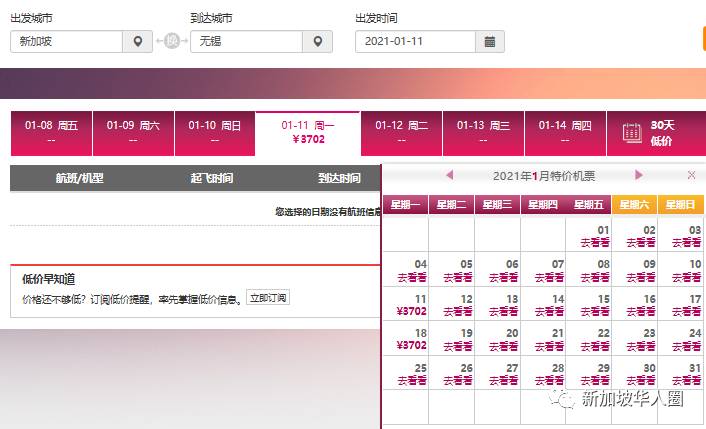Click 去看看 for January 10
The height and width of the screenshot is (429, 706).
pyautogui.click(x=687, y=277)
